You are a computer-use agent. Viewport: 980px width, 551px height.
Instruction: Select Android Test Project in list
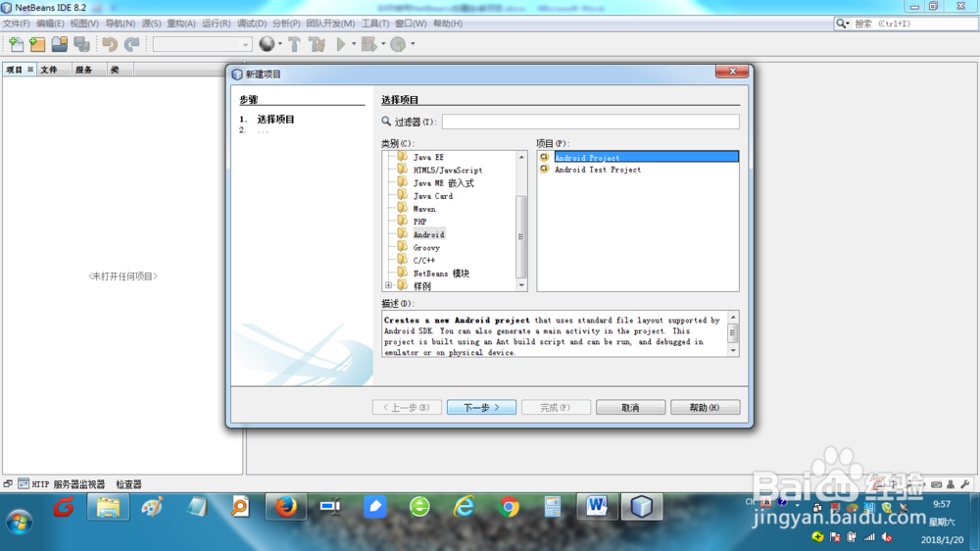pos(598,170)
